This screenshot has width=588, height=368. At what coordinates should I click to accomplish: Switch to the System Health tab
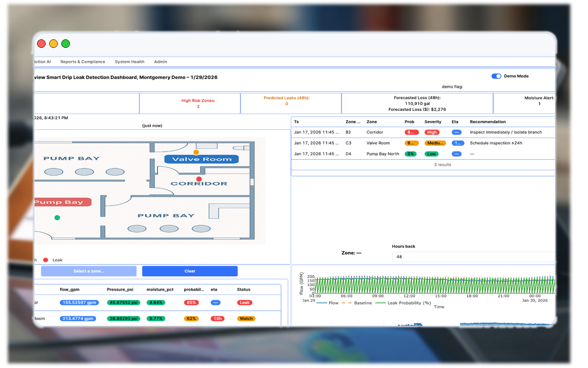point(130,62)
